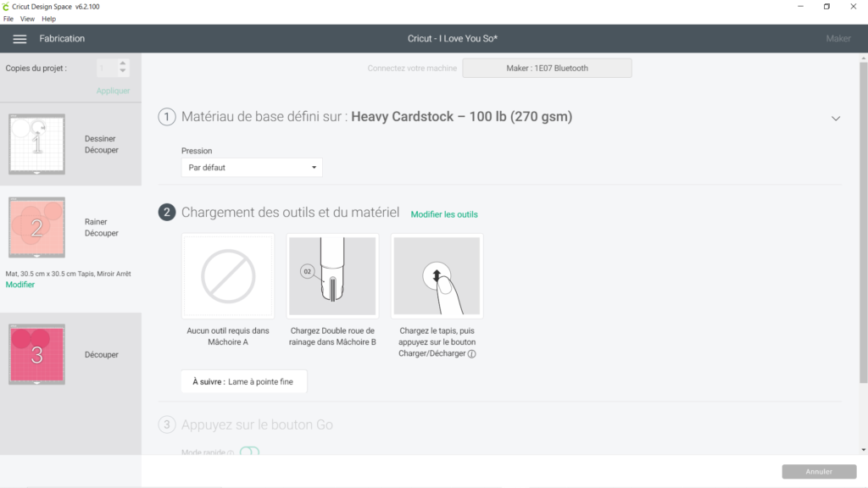Click the project title Cricut - I Love You So*
868x488 pixels.
tap(453, 39)
